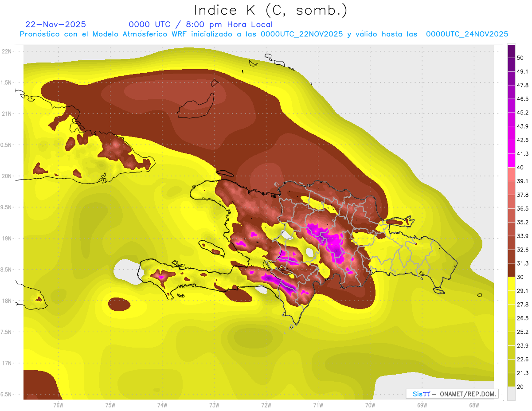
Task: Click the '36.5' color scale value
Action: pos(523,208)
